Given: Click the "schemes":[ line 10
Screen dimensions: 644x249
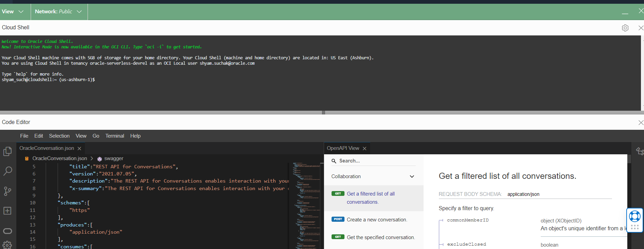Looking at the screenshot, I should tap(74, 203).
